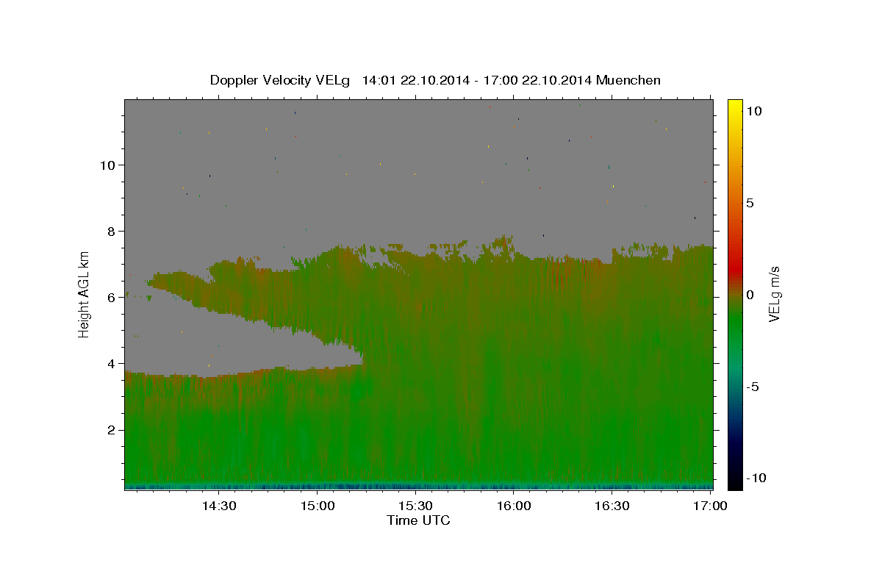Click the colorbar value 5 label
The width and height of the screenshot is (882, 588).
click(750, 203)
